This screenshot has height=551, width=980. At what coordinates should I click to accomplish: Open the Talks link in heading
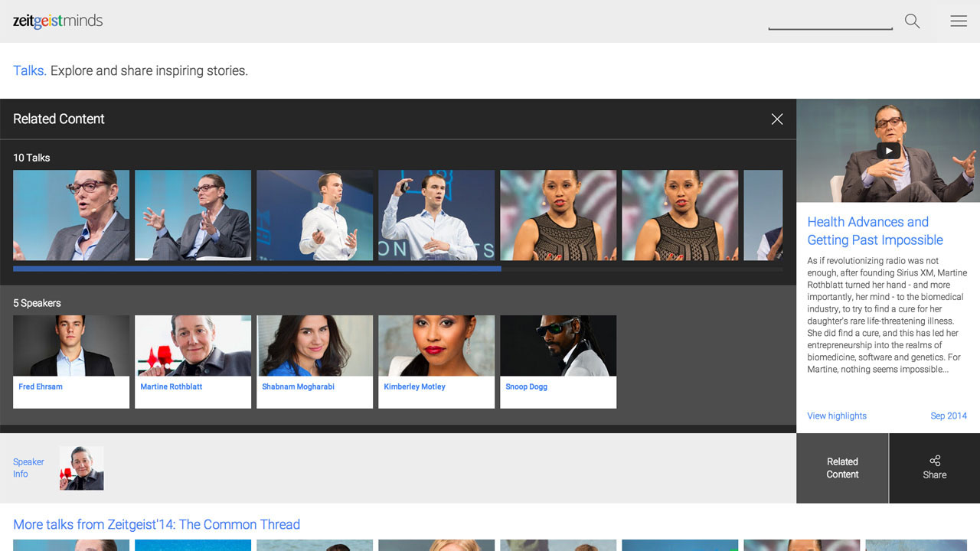click(x=29, y=70)
